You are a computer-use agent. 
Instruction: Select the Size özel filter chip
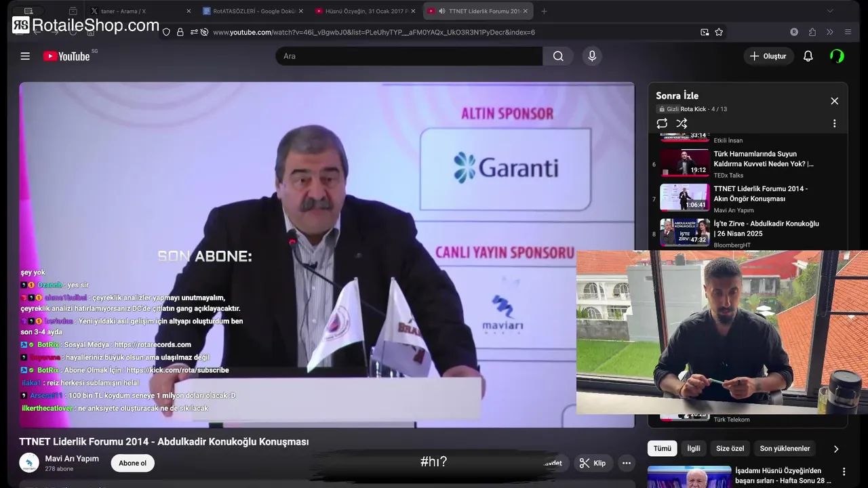[730, 449]
